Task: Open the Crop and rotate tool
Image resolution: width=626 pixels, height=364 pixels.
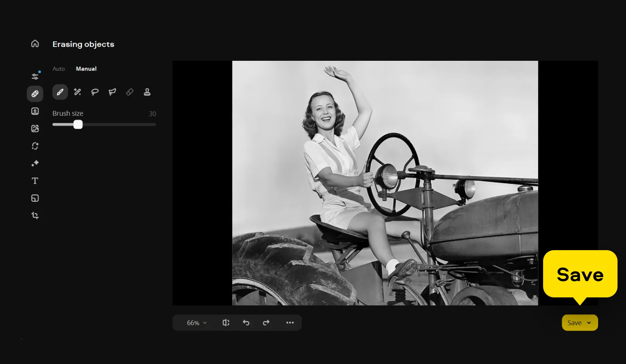Action: [x=35, y=216]
